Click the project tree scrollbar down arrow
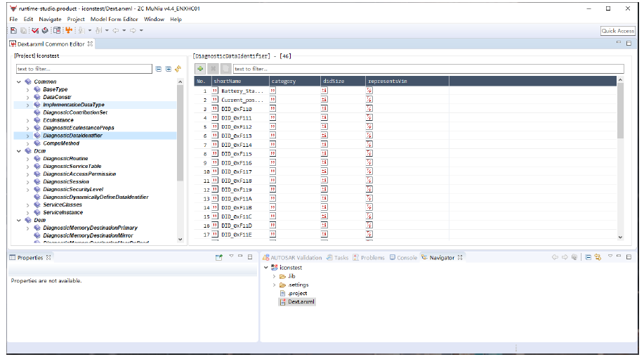Viewport: 644px width, 357px height. (x=180, y=239)
